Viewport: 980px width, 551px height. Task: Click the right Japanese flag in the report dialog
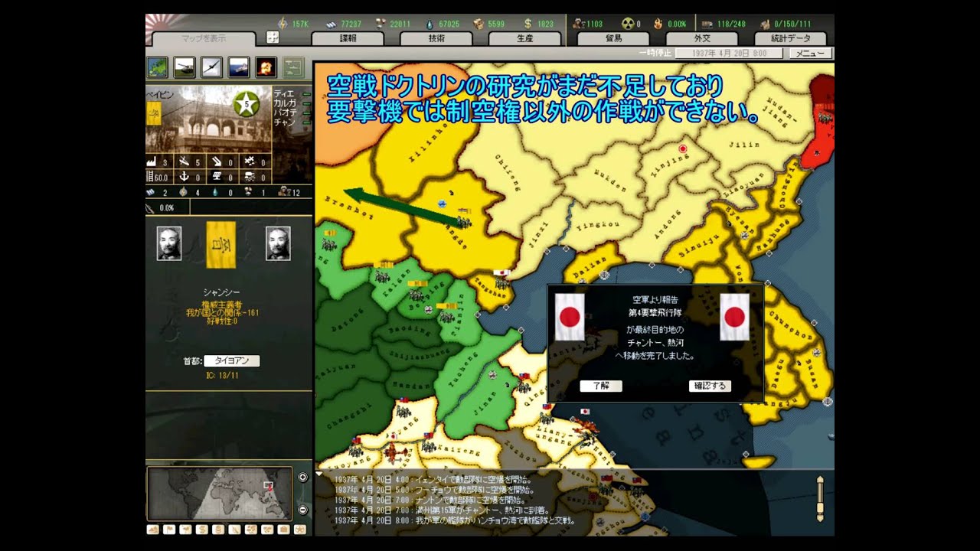(734, 317)
